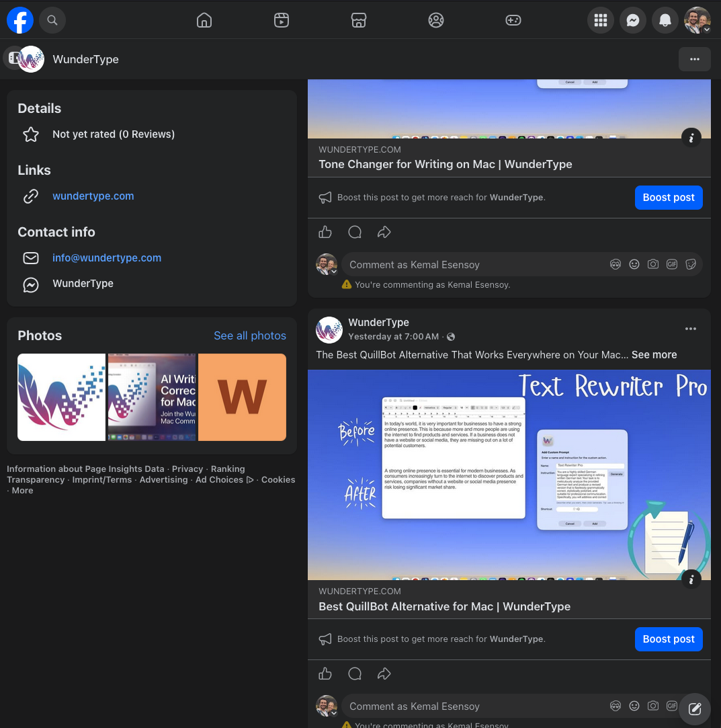
Task: Open Cookies footer link
Action: tap(278, 479)
